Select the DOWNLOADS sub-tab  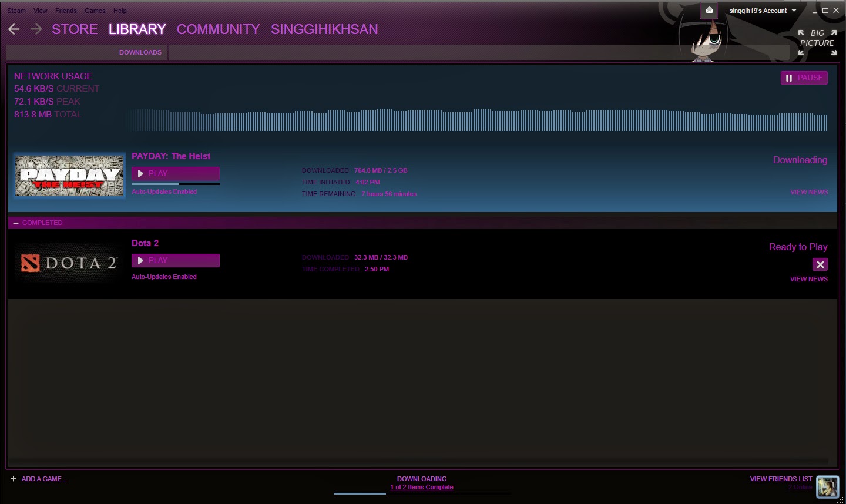pos(140,52)
